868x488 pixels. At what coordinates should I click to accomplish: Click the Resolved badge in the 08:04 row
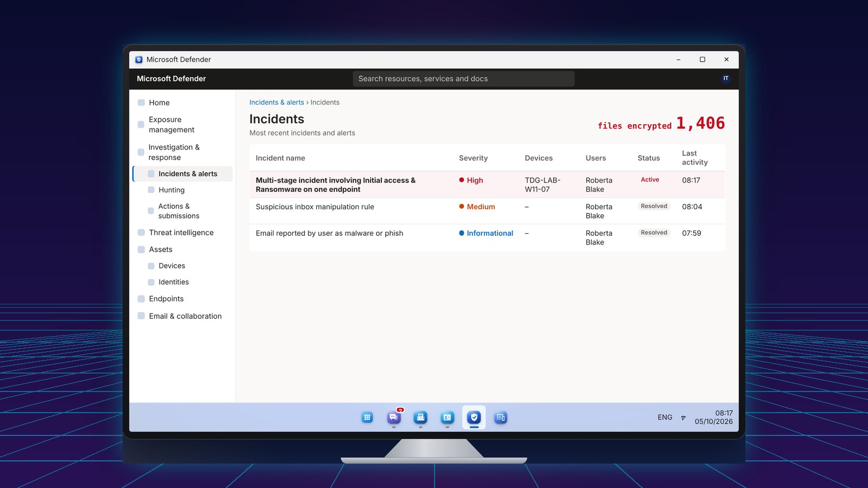pos(654,206)
